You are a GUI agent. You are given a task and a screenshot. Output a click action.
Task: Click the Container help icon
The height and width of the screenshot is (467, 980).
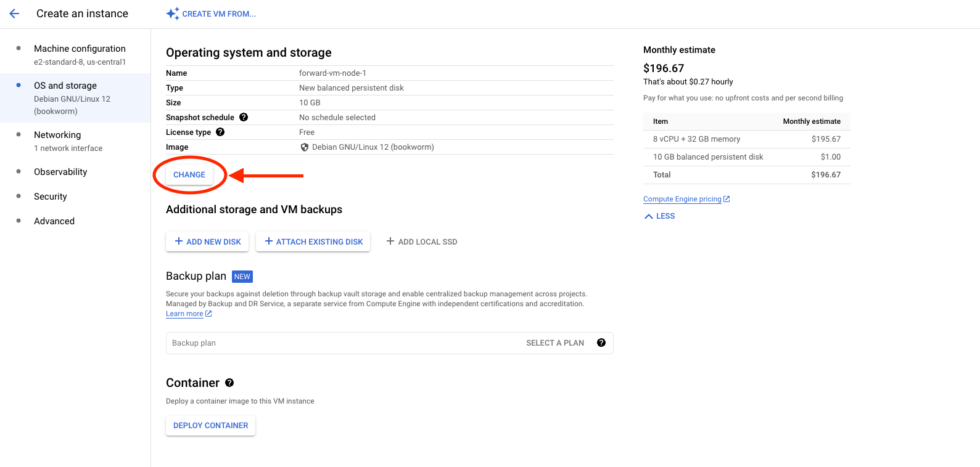point(229,383)
